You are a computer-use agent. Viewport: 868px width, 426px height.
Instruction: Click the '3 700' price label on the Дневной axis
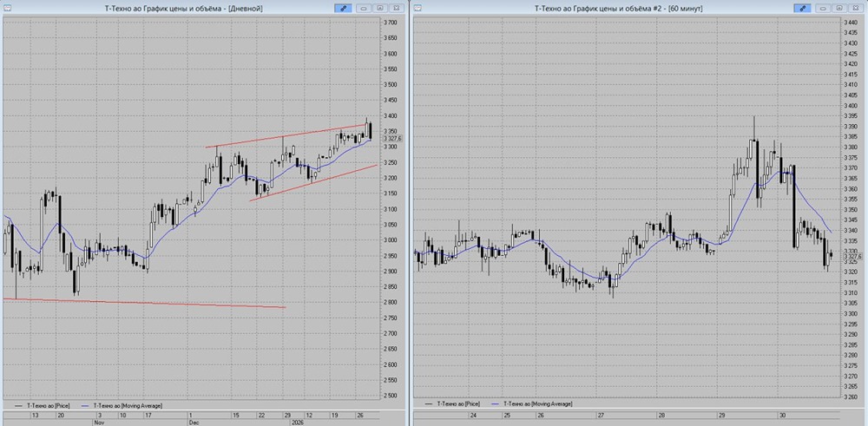[391, 23]
